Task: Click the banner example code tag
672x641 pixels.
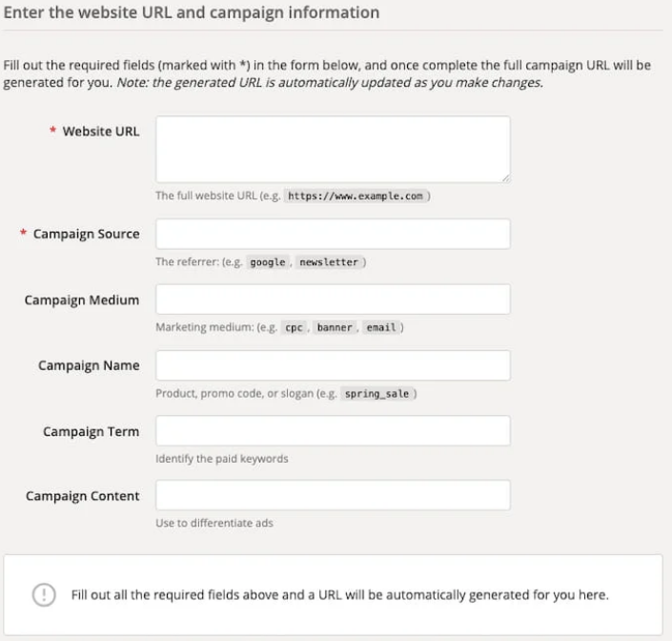Action: coord(335,327)
